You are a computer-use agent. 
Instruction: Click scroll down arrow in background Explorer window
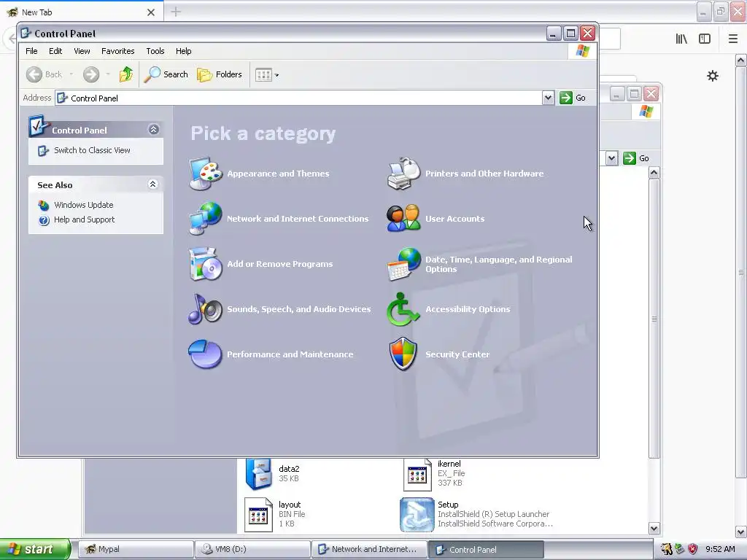click(654, 528)
